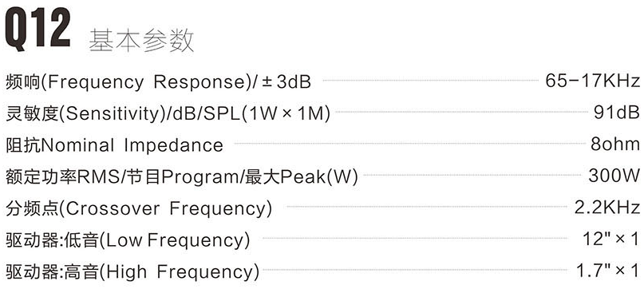Screen dimensions: 644x289
Task: Select the 基本参数 heading text
Action: pyautogui.click(x=141, y=41)
